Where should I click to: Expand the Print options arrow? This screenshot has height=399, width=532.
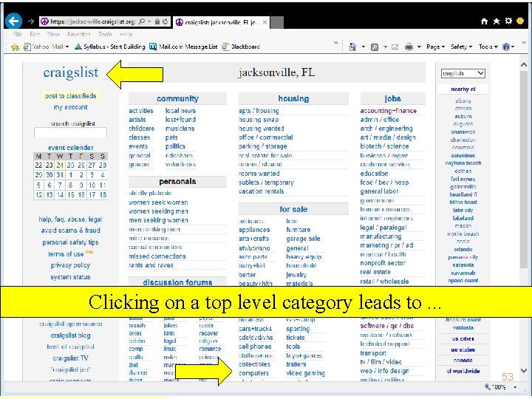(419, 47)
